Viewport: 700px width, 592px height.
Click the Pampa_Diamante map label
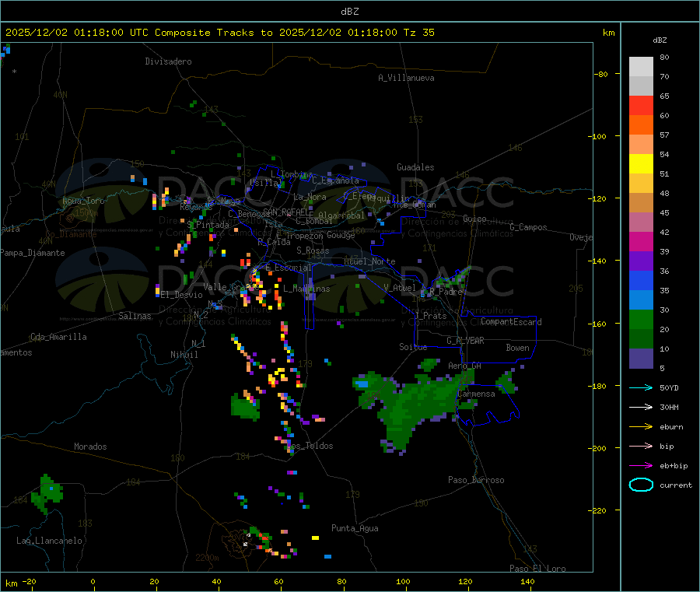[x=33, y=253]
